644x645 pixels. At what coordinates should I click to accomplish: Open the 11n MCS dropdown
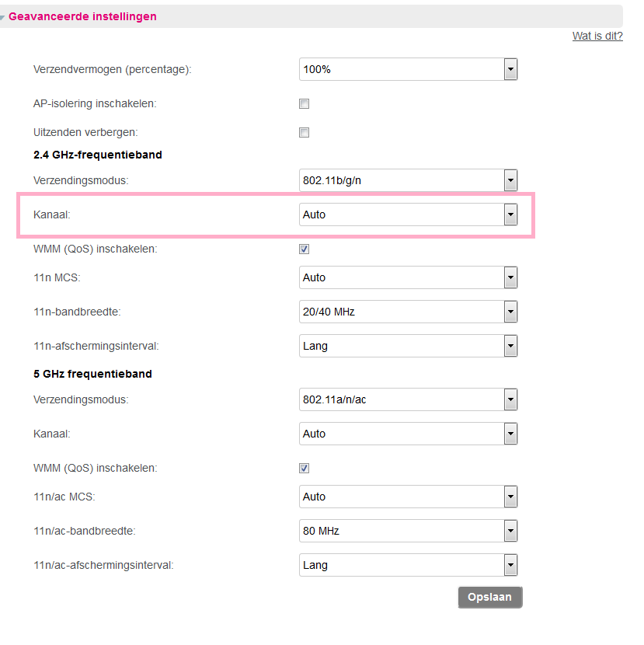pos(408,277)
